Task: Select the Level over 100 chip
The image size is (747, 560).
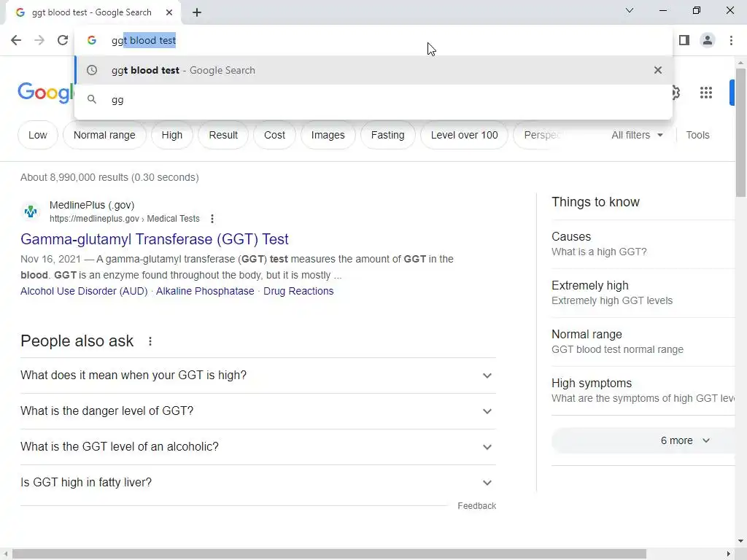Action: (465, 135)
